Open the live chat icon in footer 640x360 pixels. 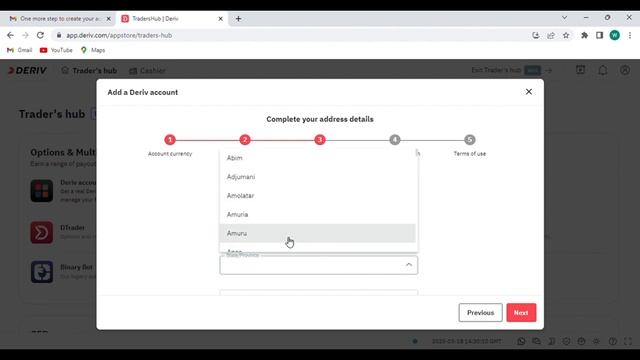[536, 341]
